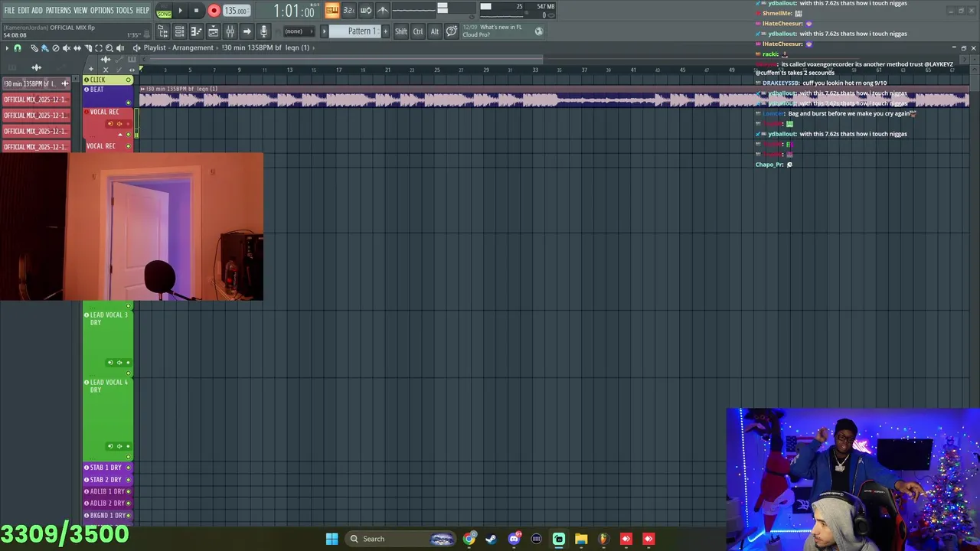Switch to FL Studio via taskbar fruit icon
This screenshot has width=980, height=551.
603,539
